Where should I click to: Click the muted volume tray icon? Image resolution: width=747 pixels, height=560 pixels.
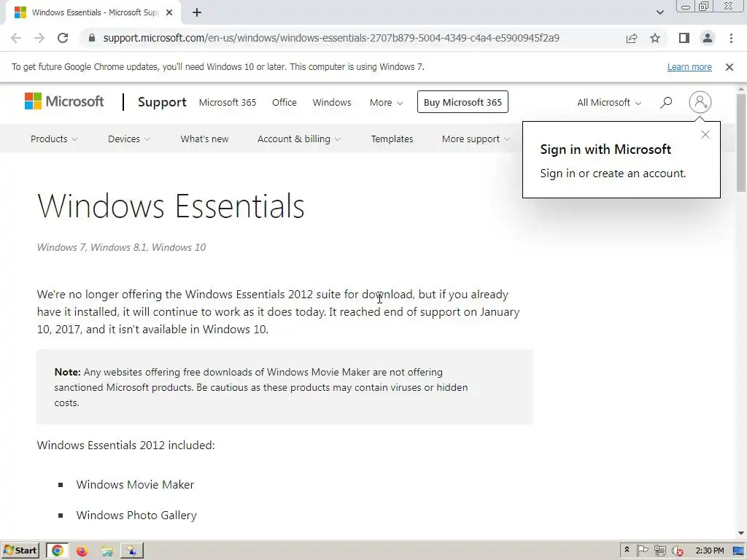click(x=677, y=551)
